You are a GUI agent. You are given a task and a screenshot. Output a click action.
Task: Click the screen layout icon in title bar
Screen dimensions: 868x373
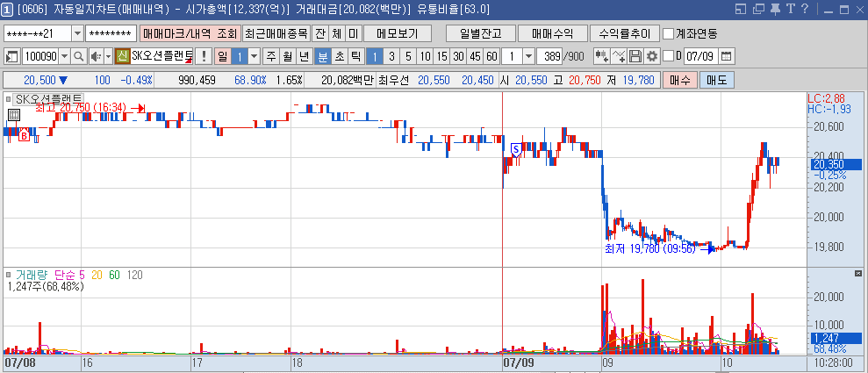tap(742, 9)
